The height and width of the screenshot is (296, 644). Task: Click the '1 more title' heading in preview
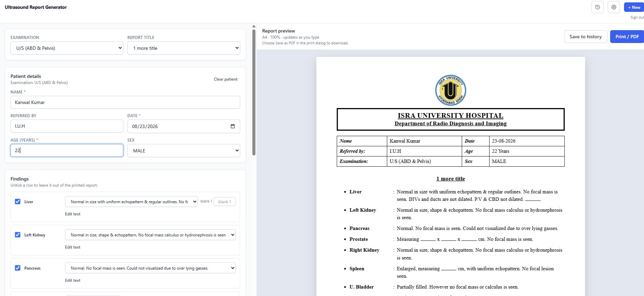[451, 179]
